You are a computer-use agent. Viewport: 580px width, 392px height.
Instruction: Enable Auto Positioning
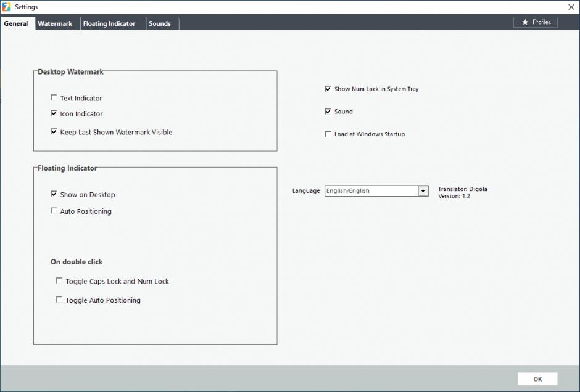(54, 211)
